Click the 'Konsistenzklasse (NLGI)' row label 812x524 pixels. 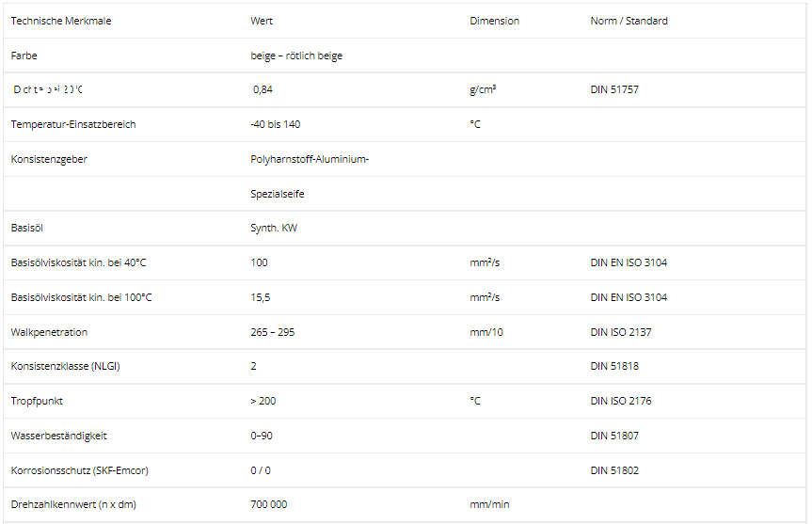point(66,366)
